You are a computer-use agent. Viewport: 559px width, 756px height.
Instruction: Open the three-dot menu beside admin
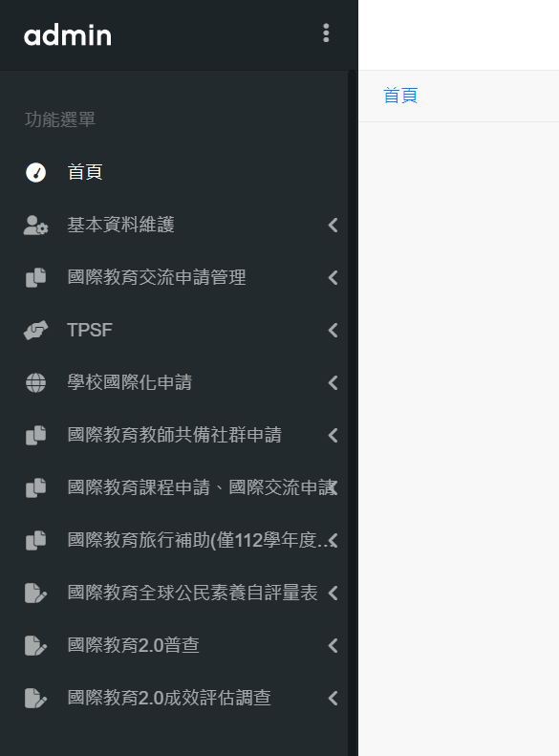click(x=326, y=32)
